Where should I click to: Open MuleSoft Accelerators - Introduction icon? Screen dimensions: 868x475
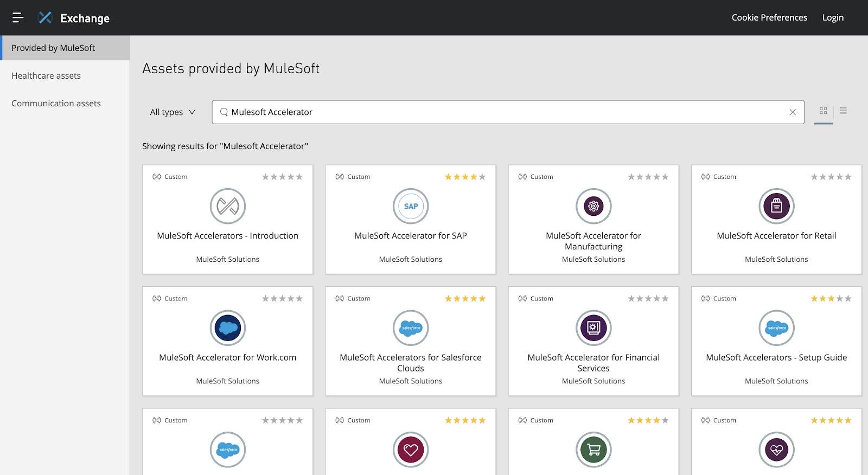pyautogui.click(x=228, y=206)
